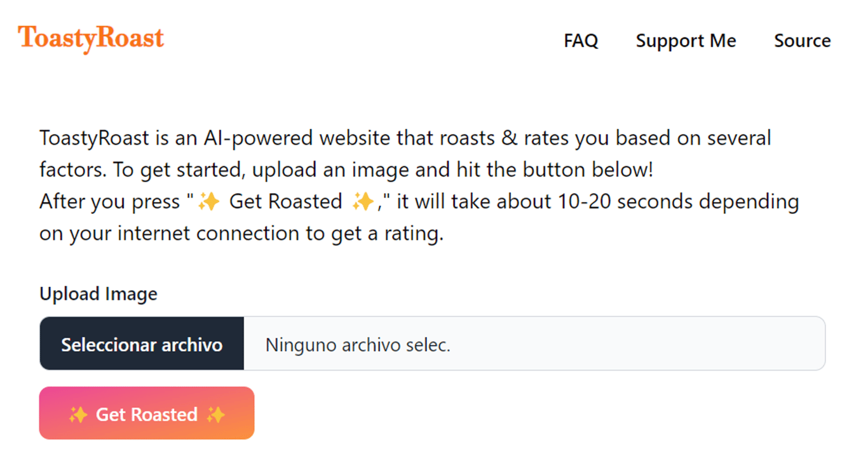This screenshot has height=473, width=868.
Task: Click the right sparkle icon on Get Roasted button
Action: click(x=215, y=415)
